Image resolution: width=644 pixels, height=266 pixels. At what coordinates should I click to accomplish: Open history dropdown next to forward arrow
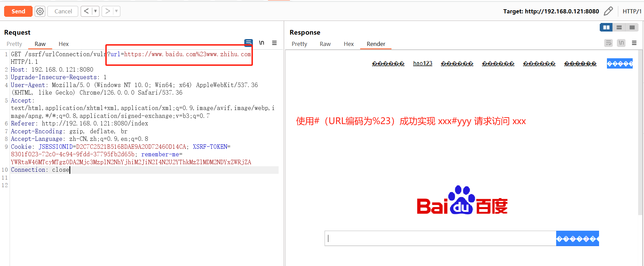click(117, 11)
